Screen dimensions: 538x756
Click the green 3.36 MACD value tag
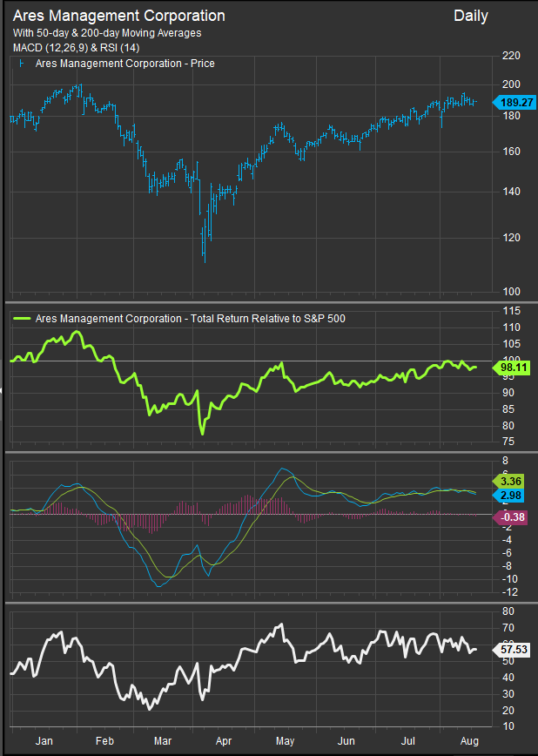pyautogui.click(x=510, y=480)
